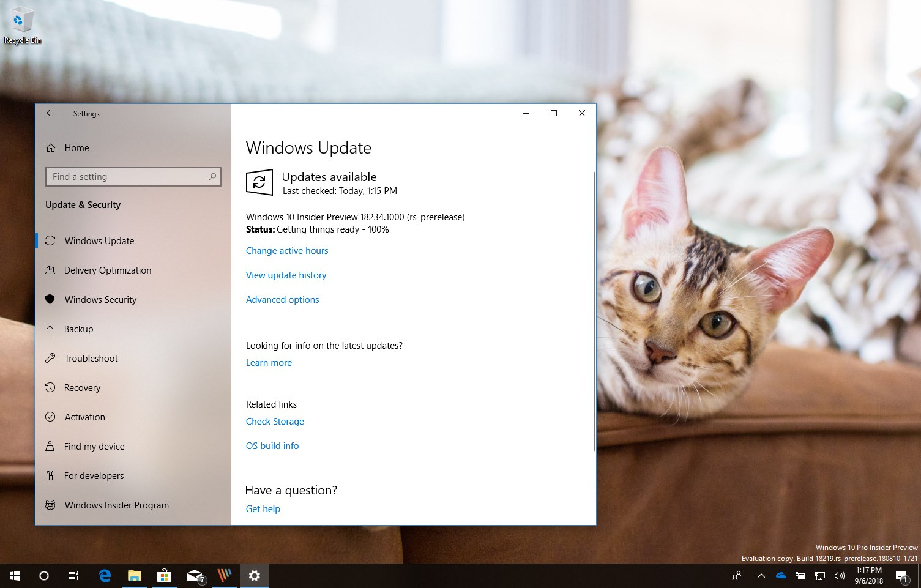Viewport: 921px width, 588px height.
Task: Click the Get help link
Action: tap(263, 509)
